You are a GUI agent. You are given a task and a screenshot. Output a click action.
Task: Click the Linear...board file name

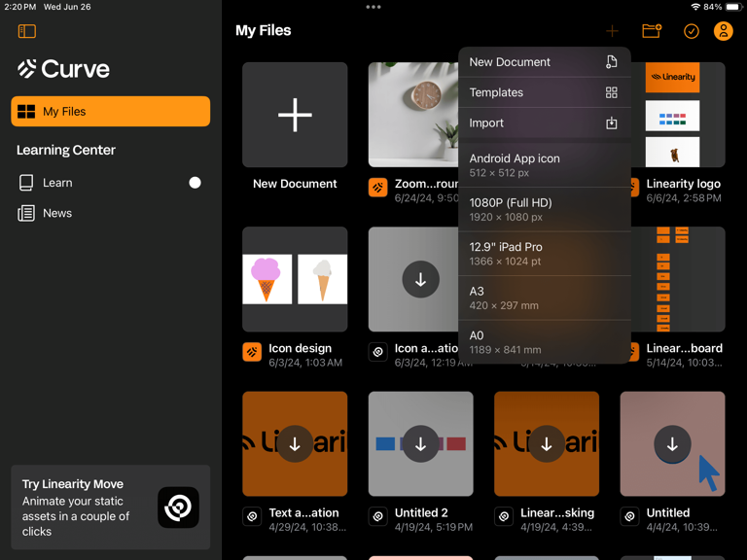pyautogui.click(x=684, y=348)
